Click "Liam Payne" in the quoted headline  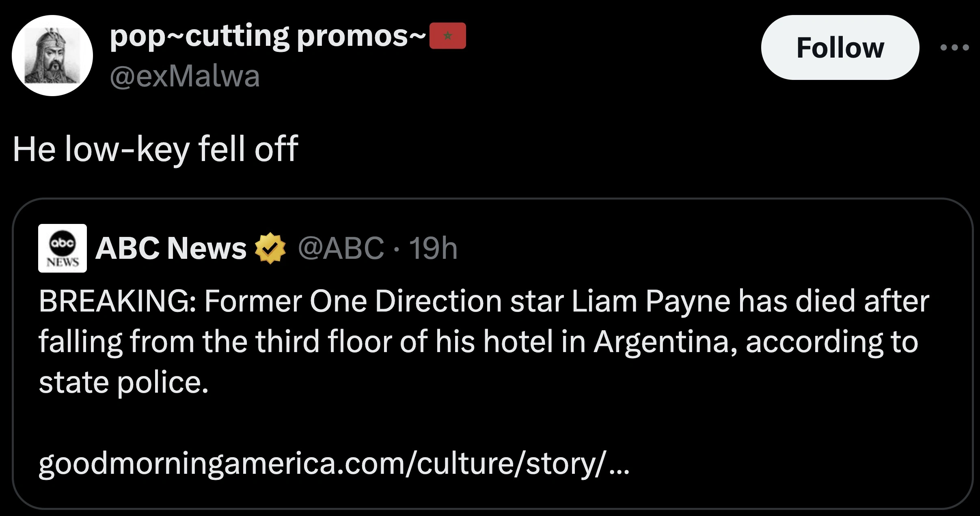click(651, 301)
